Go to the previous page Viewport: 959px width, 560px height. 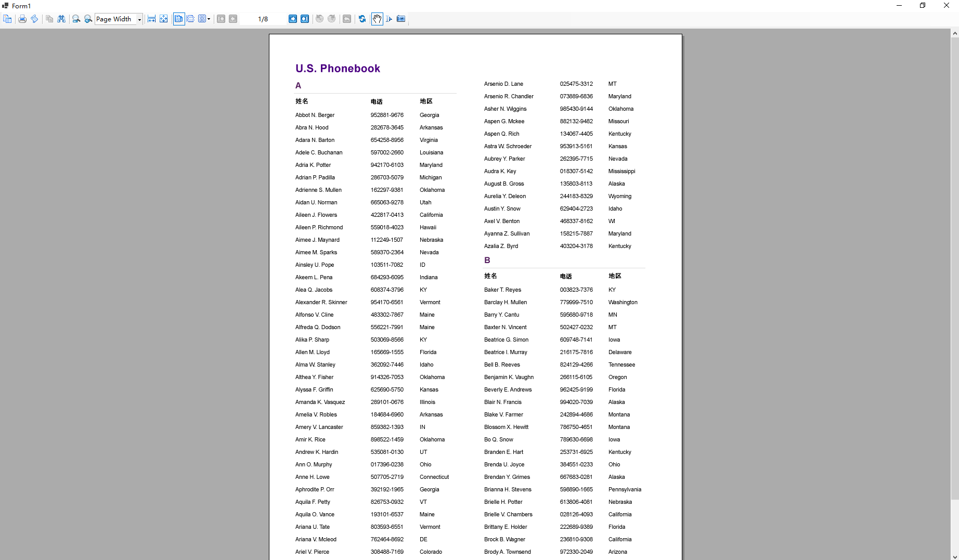coord(233,19)
